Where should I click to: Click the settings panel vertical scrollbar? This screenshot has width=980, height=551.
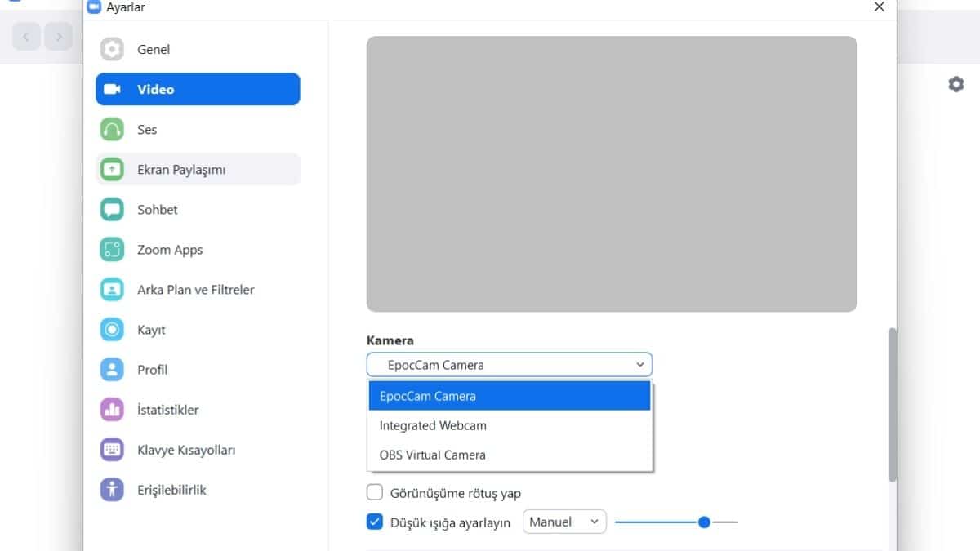point(892,404)
